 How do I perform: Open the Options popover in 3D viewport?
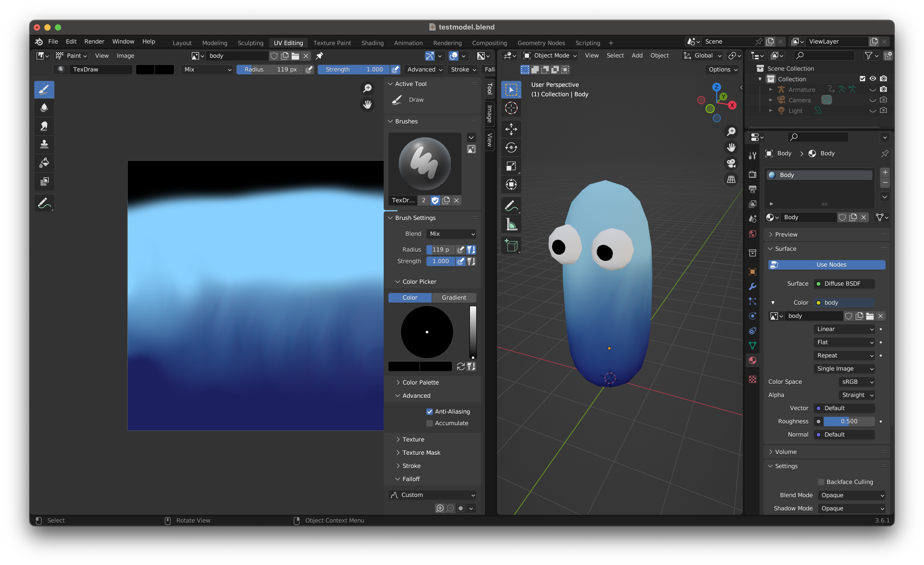723,69
